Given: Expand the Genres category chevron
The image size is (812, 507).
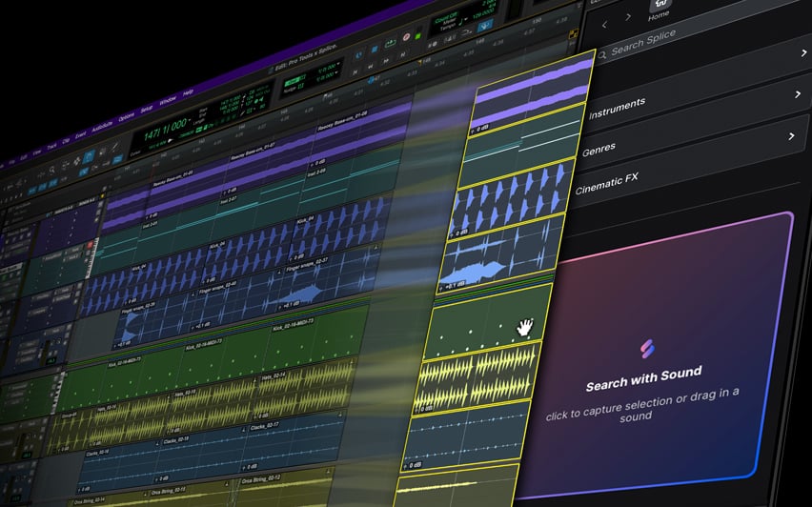Looking at the screenshot, I should (x=790, y=137).
